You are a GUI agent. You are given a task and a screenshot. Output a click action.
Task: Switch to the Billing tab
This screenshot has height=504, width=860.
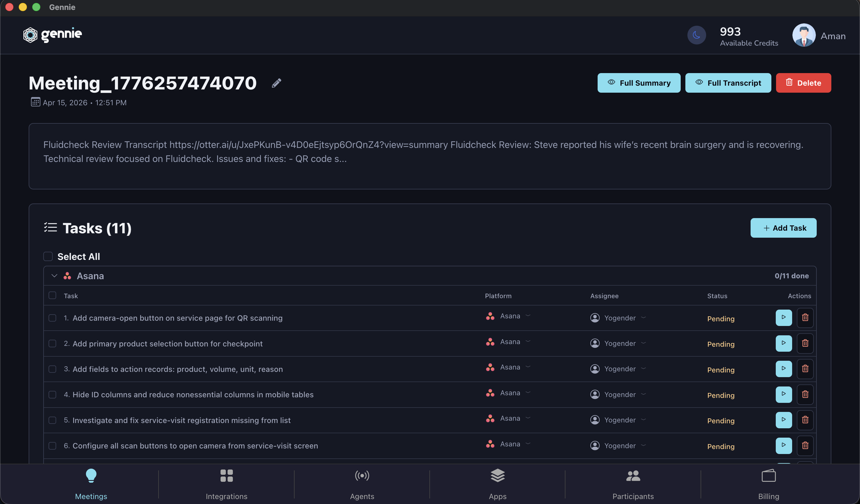tap(768, 484)
